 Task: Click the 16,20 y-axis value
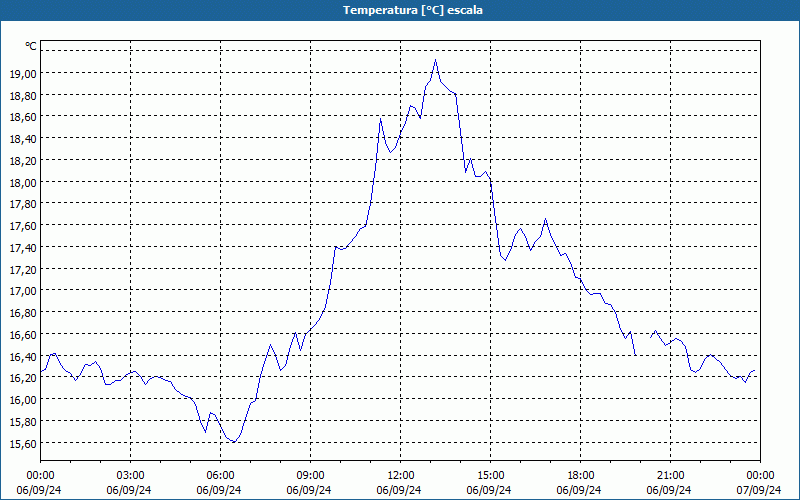coord(23,378)
